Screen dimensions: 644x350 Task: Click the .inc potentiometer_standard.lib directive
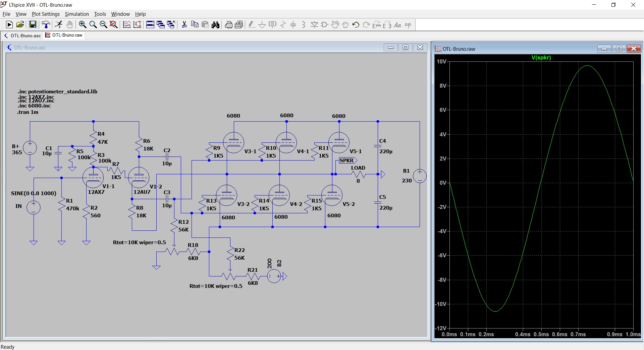tap(57, 91)
